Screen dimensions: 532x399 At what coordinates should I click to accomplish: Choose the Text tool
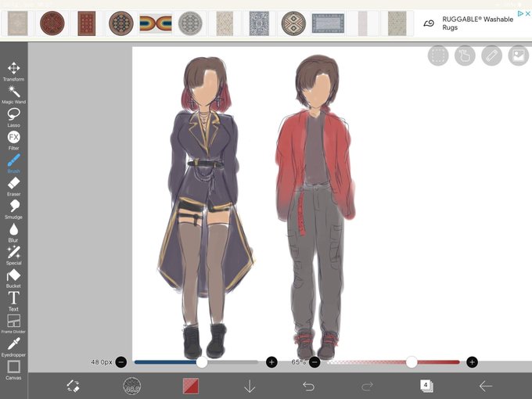point(13,301)
